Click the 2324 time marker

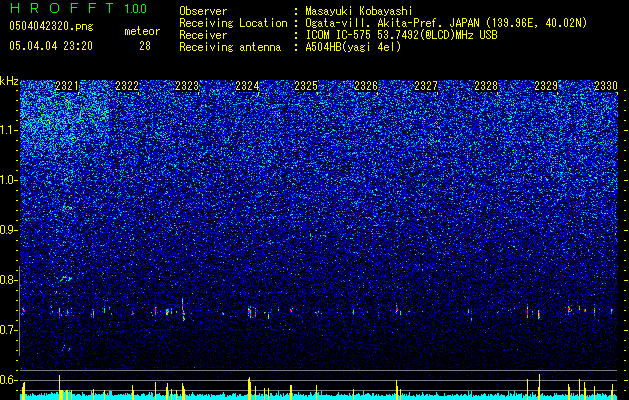[x=247, y=86]
